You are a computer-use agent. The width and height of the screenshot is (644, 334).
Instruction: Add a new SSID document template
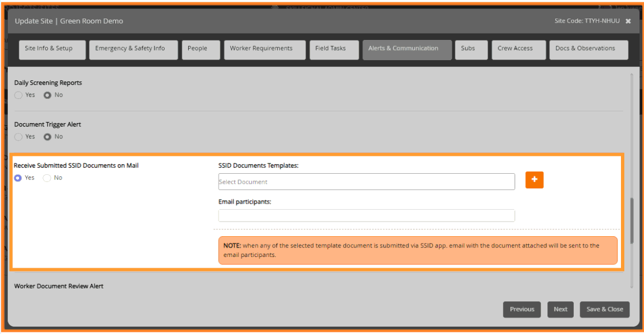[534, 180]
